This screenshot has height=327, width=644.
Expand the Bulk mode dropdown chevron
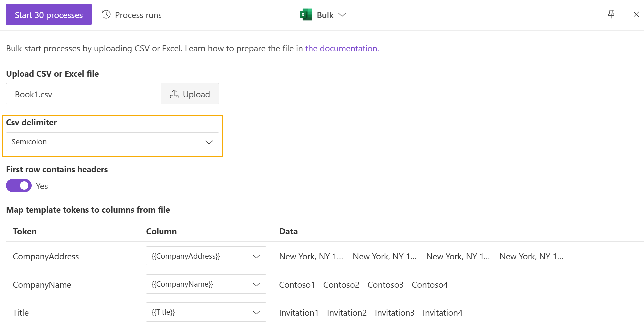click(x=342, y=15)
